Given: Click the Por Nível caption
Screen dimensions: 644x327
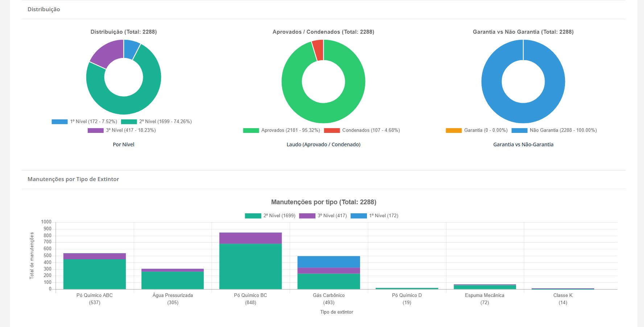Looking at the screenshot, I should click(124, 144).
